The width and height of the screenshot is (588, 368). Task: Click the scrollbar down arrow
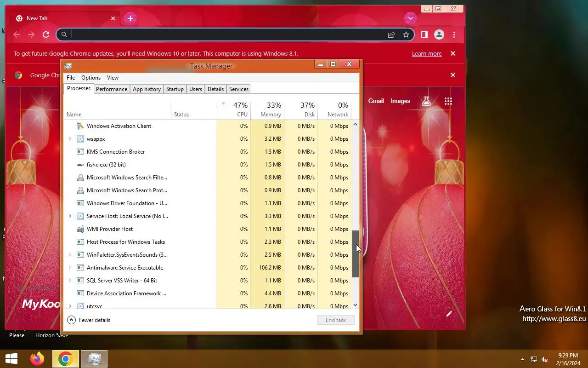coord(355,305)
